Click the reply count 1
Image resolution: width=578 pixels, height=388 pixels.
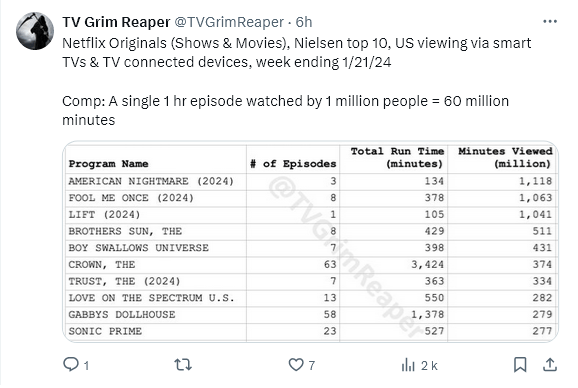(86, 366)
